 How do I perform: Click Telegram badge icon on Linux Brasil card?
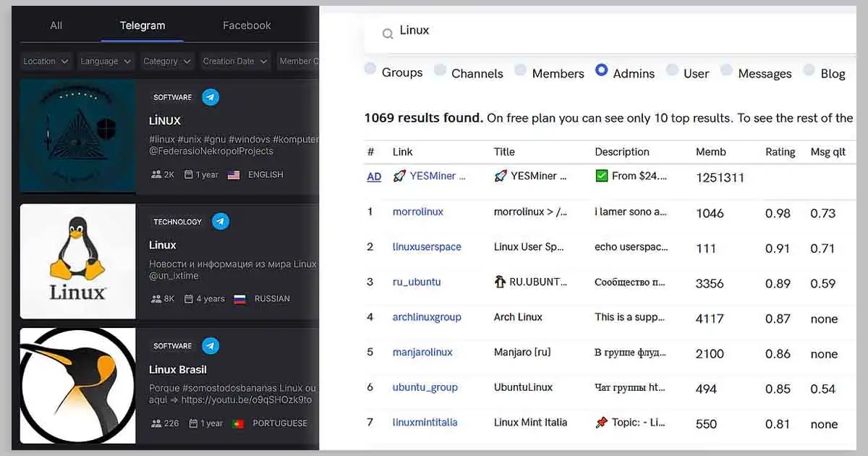click(210, 346)
